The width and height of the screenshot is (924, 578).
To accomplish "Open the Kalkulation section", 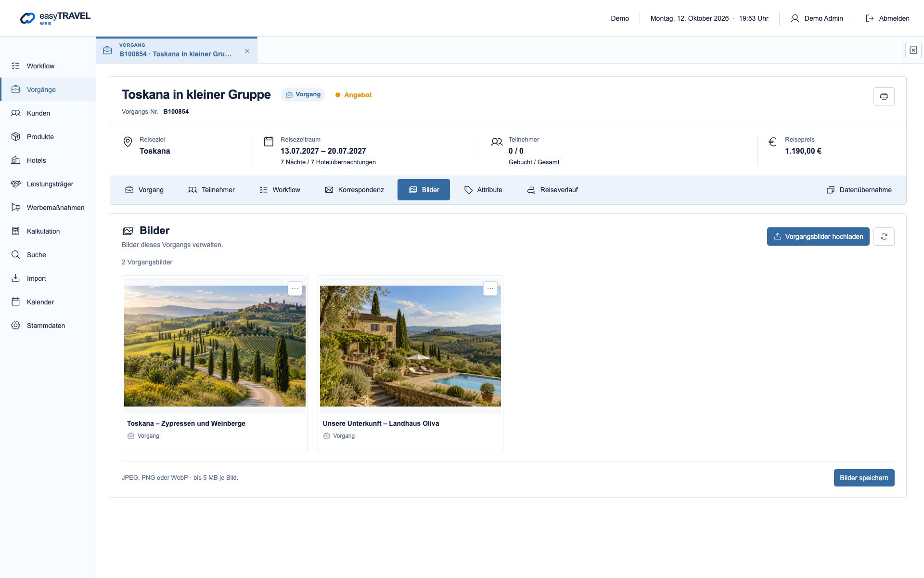I will pos(48,231).
